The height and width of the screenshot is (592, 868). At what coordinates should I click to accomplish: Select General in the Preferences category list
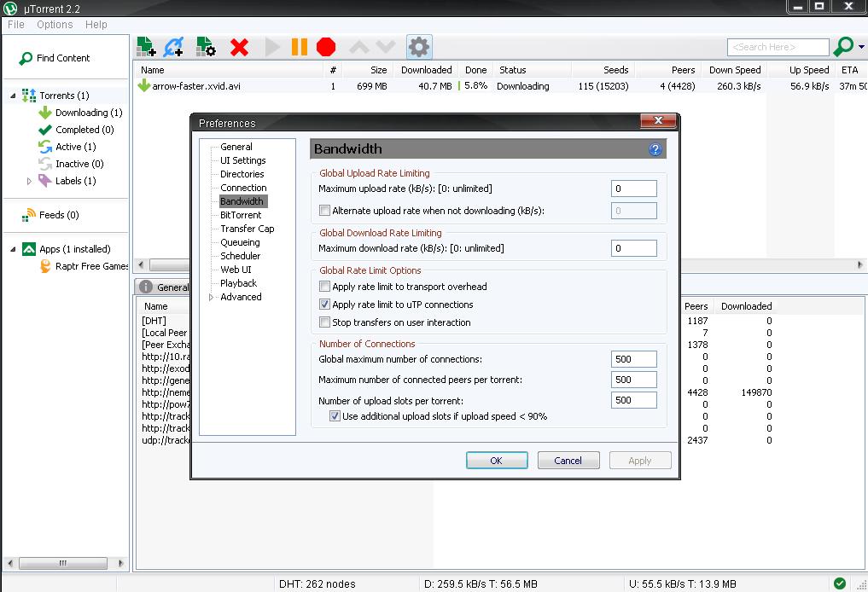(x=236, y=147)
